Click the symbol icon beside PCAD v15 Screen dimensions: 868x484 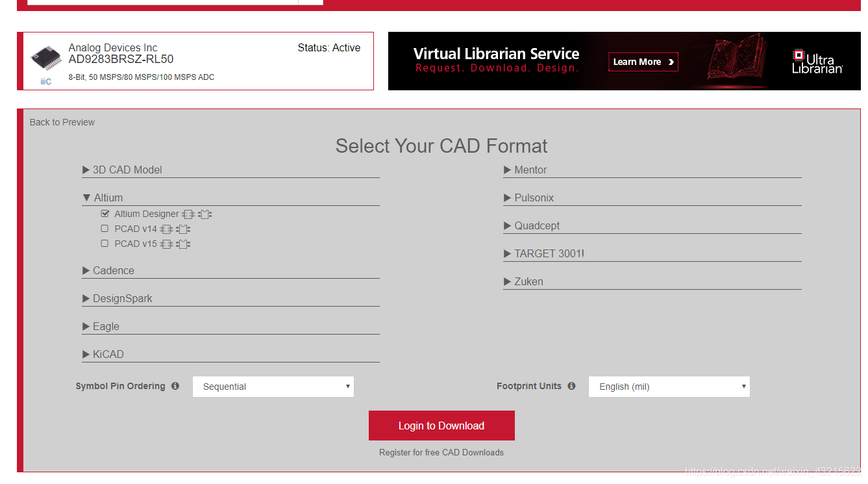166,244
